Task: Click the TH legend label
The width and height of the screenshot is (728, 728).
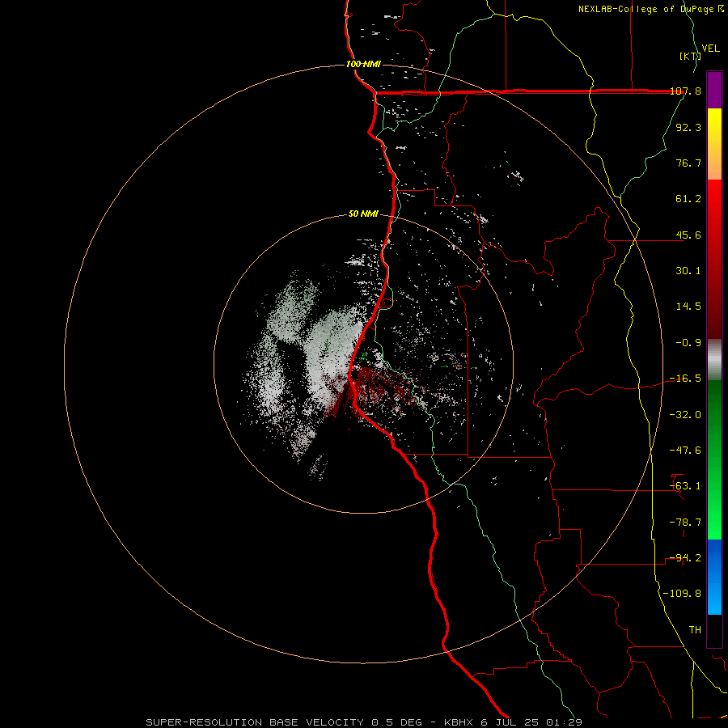Action: click(695, 630)
